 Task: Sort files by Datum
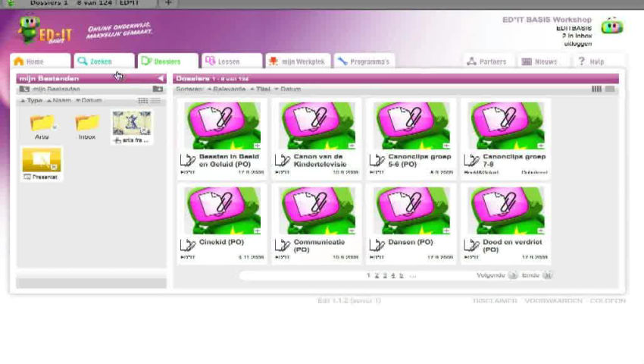[89, 100]
